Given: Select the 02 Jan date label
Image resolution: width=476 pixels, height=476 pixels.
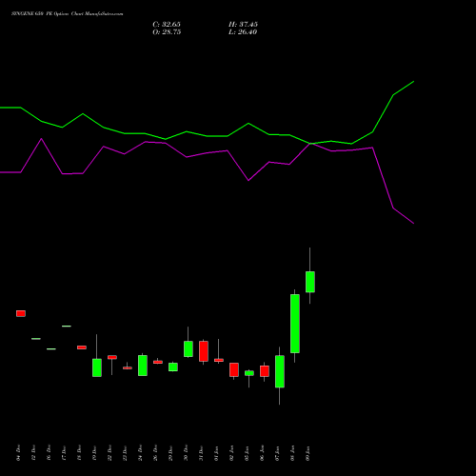Looking at the screenshot, I should pyautogui.click(x=231, y=452).
